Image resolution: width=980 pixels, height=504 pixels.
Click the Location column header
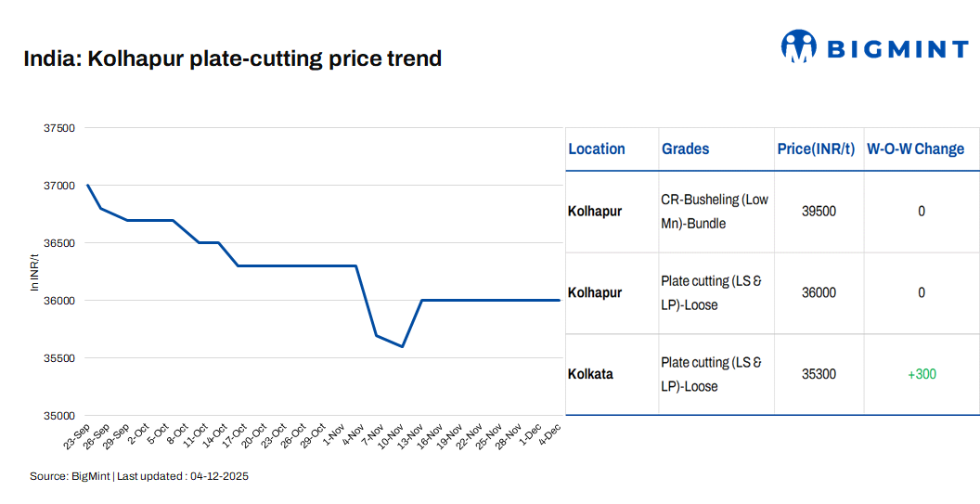pyautogui.click(x=597, y=149)
